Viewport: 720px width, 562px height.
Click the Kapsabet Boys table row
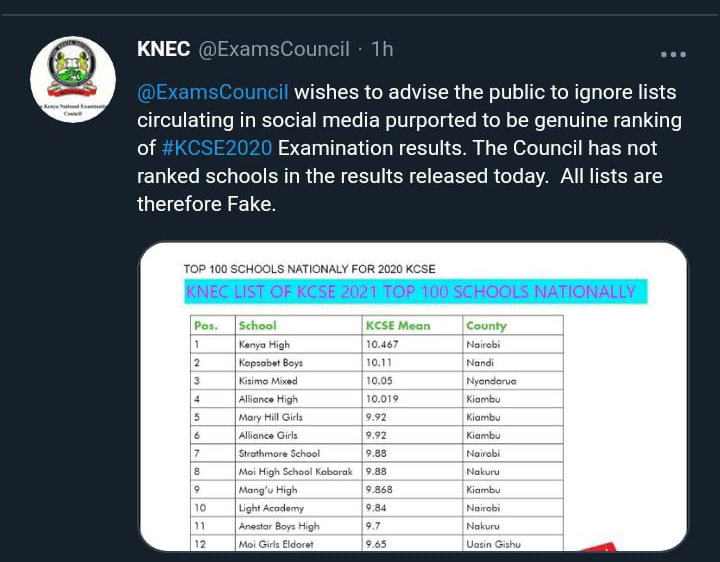(x=270, y=363)
